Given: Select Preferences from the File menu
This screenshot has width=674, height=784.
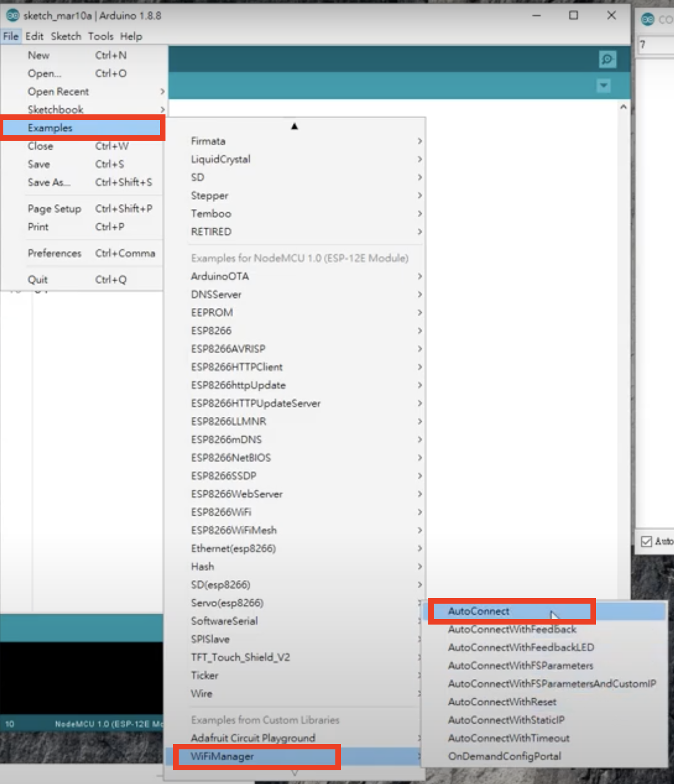Looking at the screenshot, I should click(x=54, y=253).
